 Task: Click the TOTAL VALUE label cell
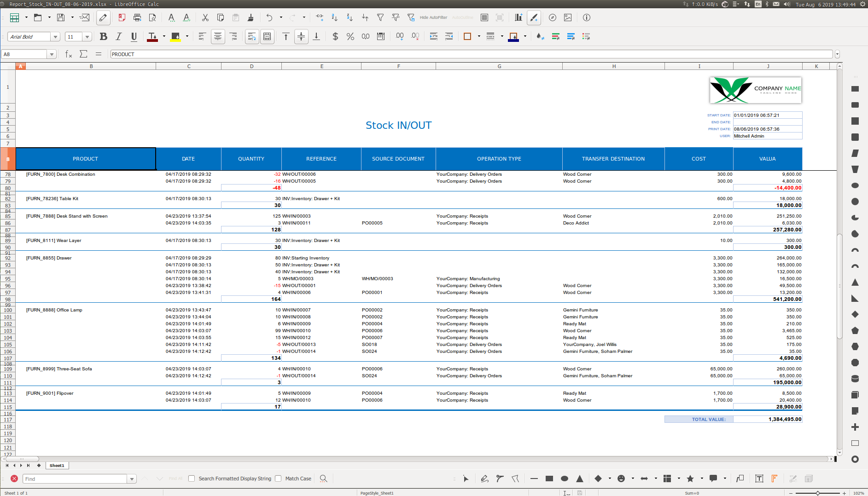[699, 419]
